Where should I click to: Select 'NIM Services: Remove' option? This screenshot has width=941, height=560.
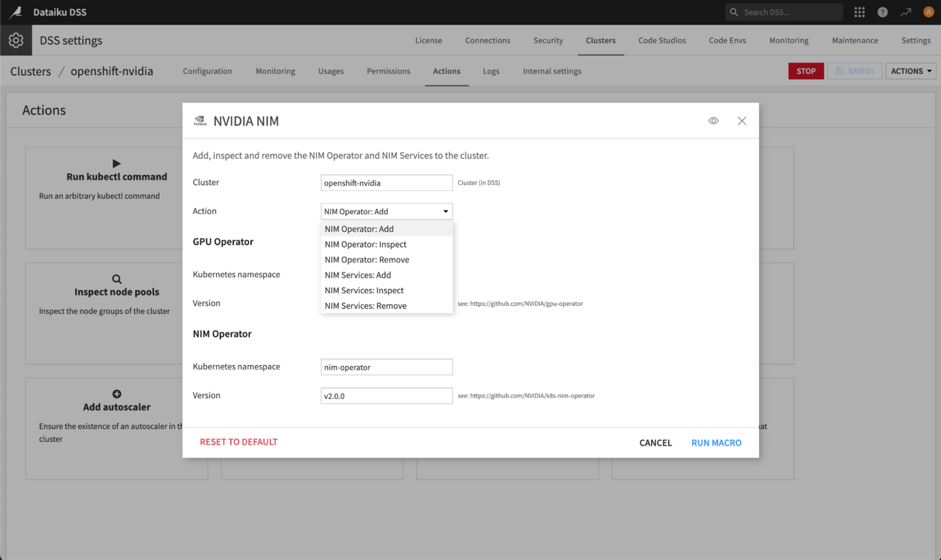tap(365, 306)
